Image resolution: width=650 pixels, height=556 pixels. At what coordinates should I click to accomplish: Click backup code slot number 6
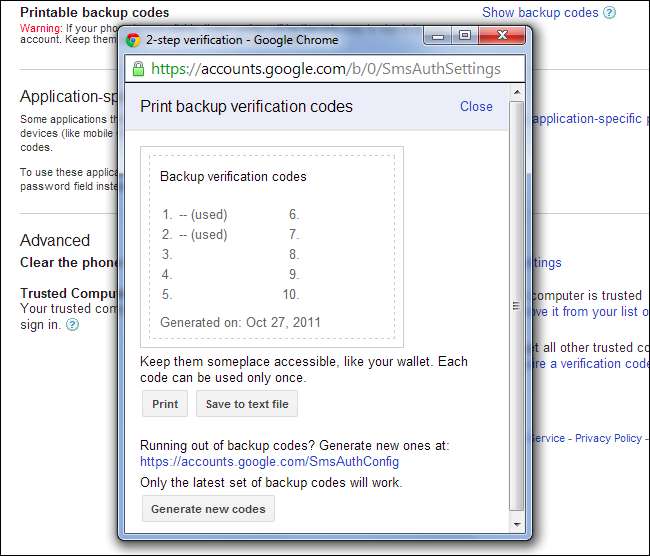[294, 215]
